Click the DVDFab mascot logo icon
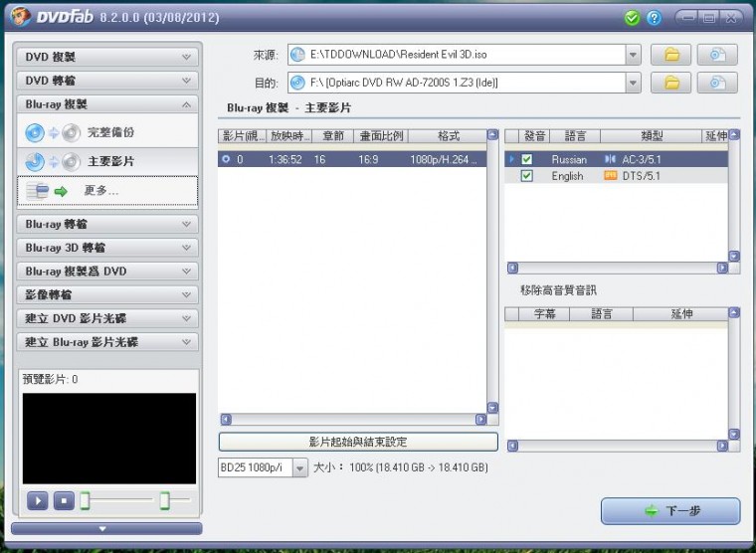The height and width of the screenshot is (553, 756). (20, 17)
